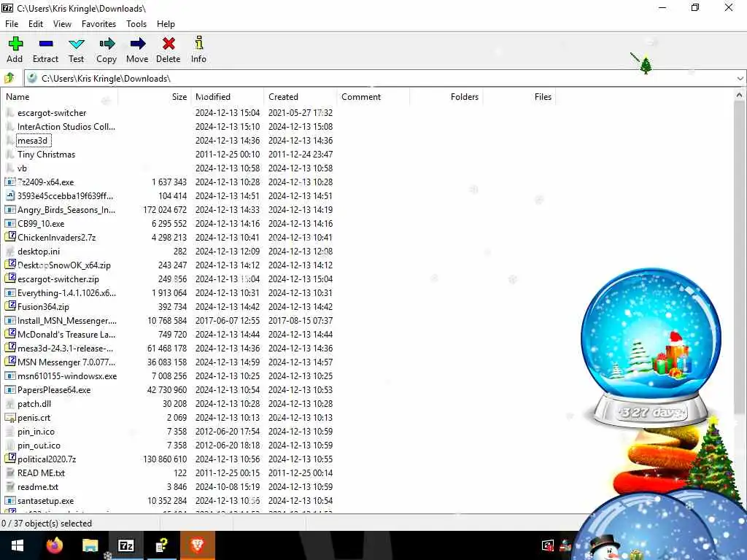This screenshot has width=747, height=560.
Task: Select MSN Messenger 7.0.077... archive icon
Action: tap(10, 362)
